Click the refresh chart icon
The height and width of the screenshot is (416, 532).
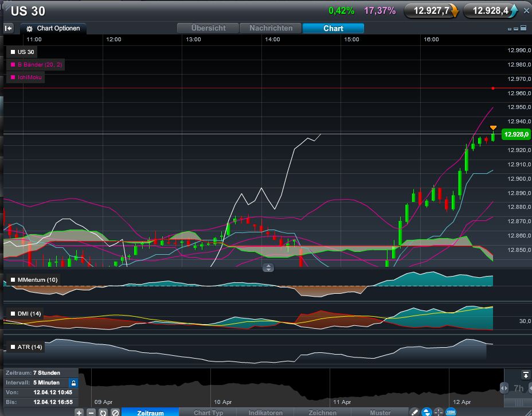tap(103, 412)
